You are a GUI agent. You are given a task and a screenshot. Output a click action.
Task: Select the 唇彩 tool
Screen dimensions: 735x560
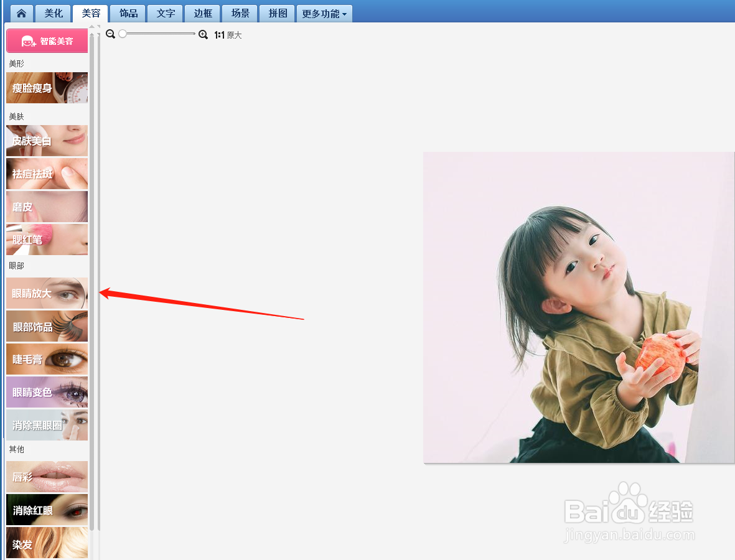click(x=47, y=477)
